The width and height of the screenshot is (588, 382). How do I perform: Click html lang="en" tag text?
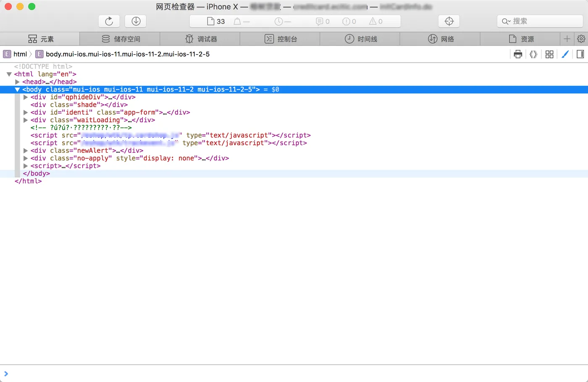45,74
